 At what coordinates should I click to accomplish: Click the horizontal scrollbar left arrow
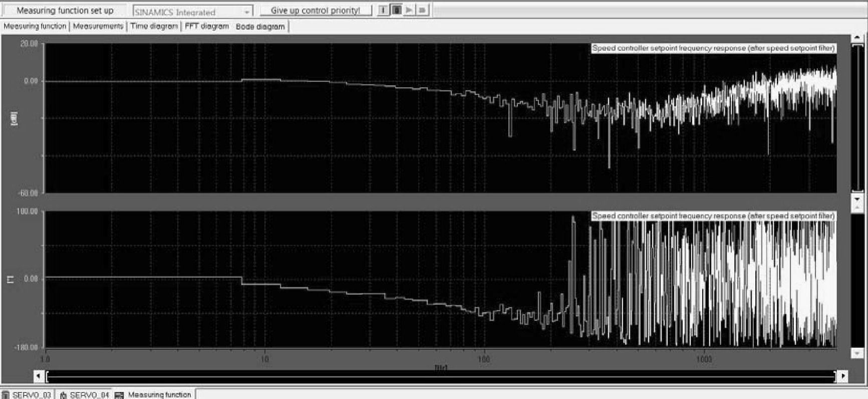pos(39,375)
